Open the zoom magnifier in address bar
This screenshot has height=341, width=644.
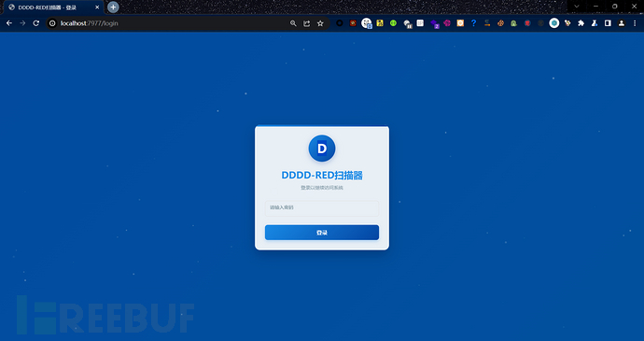click(293, 23)
